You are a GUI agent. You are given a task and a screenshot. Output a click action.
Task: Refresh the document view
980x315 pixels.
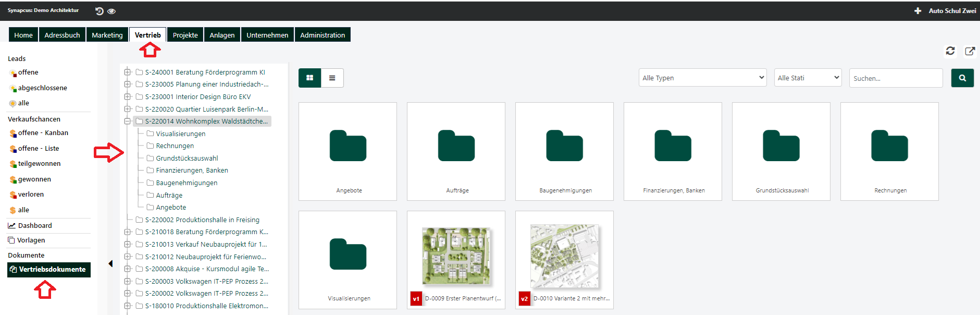click(x=950, y=51)
